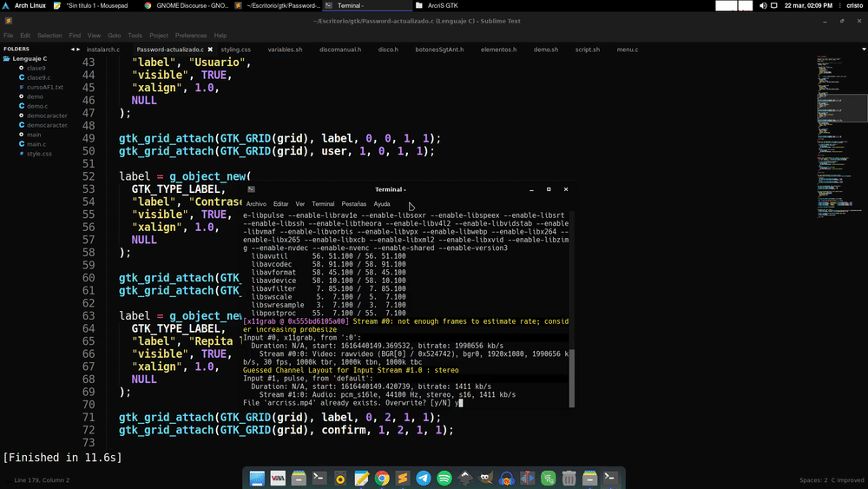Open the notepad text editor dock icon

coord(361,478)
